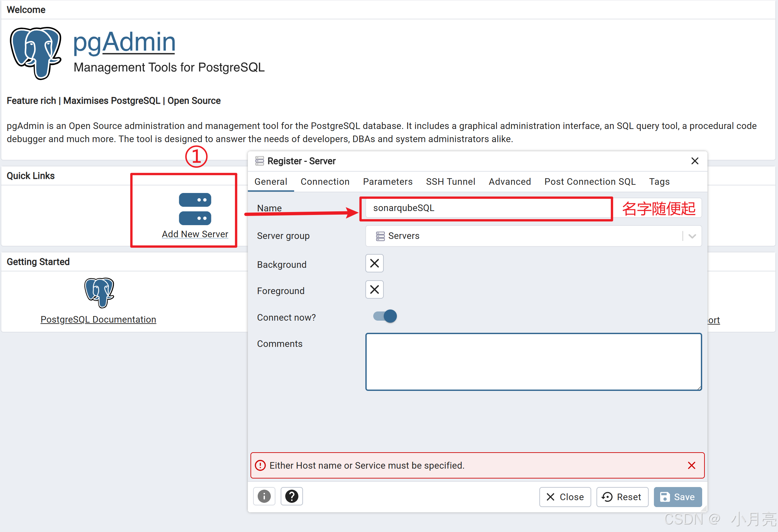Click the Management Tools for PostgreSQL subtitle
778x532 pixels.
(169, 67)
